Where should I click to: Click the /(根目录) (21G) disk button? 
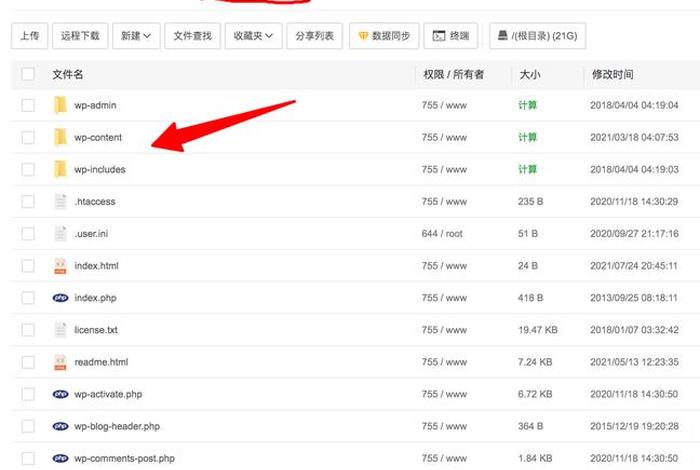point(538,36)
